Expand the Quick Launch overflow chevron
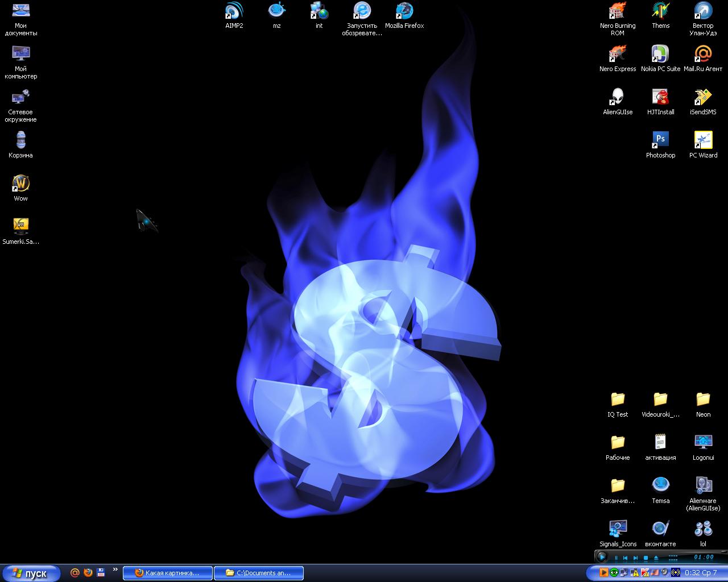This screenshot has height=582, width=728. 115,570
